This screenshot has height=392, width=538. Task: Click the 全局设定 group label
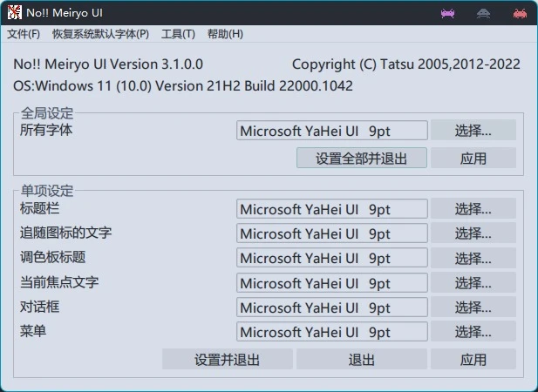pos(47,113)
